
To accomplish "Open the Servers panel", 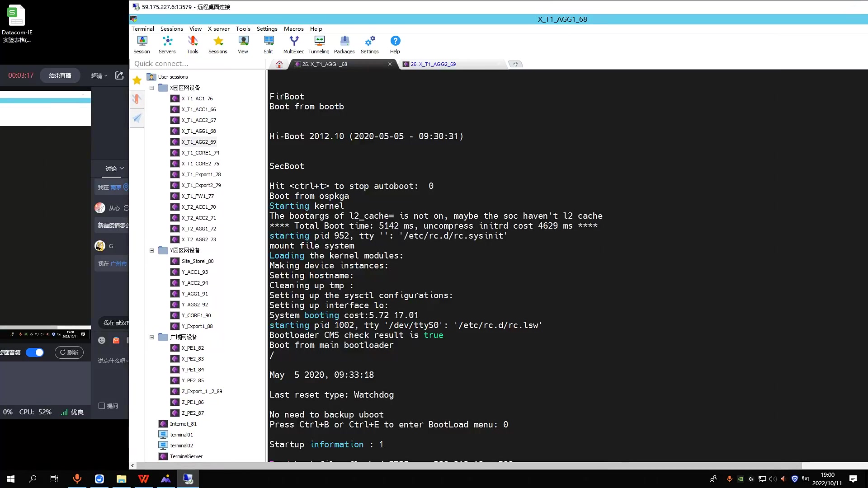I will click(x=167, y=44).
